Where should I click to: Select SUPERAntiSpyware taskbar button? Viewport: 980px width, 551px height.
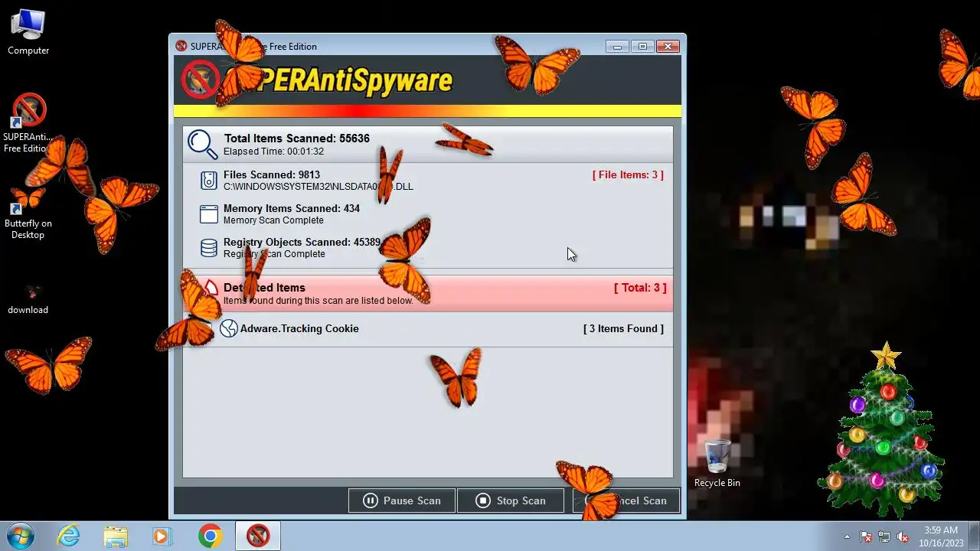(x=258, y=536)
